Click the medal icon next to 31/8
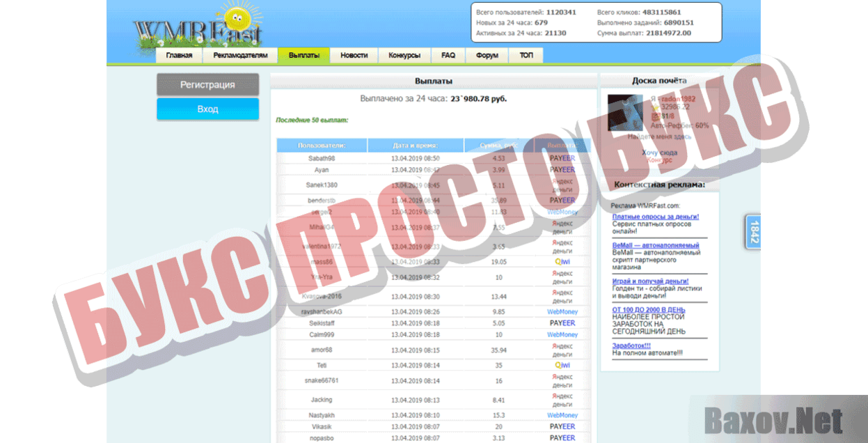 655,116
